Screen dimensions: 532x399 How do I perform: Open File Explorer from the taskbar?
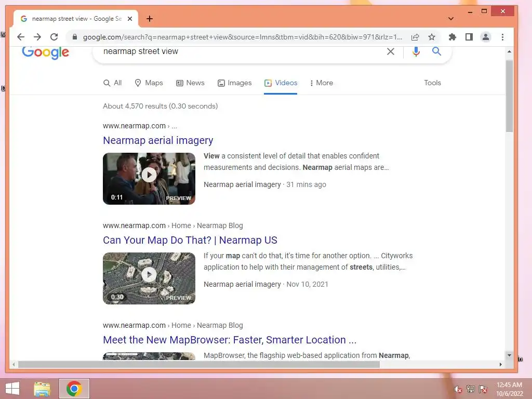pos(42,389)
